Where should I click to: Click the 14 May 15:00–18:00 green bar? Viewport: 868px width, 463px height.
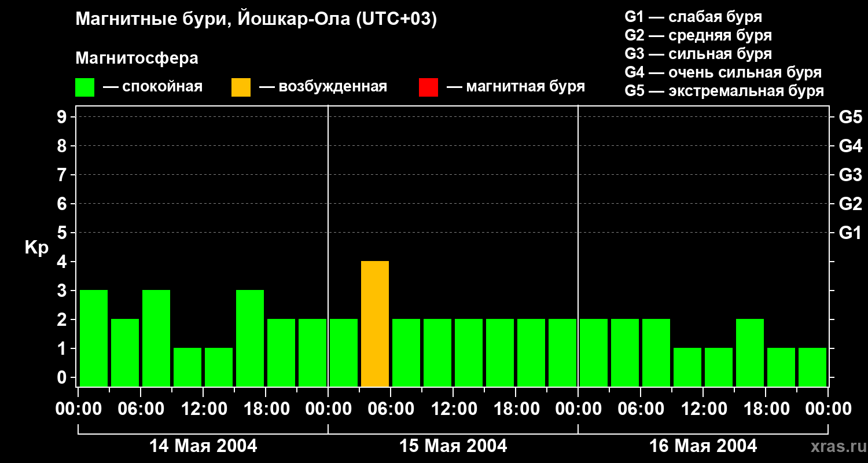coord(250,339)
